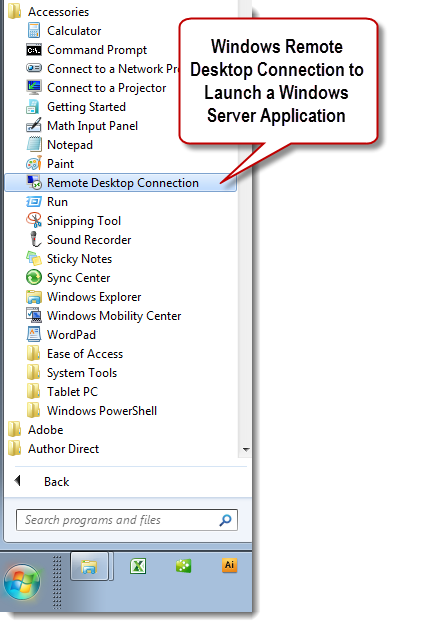Select the Remote Desktop Connection entry text

pos(123,183)
